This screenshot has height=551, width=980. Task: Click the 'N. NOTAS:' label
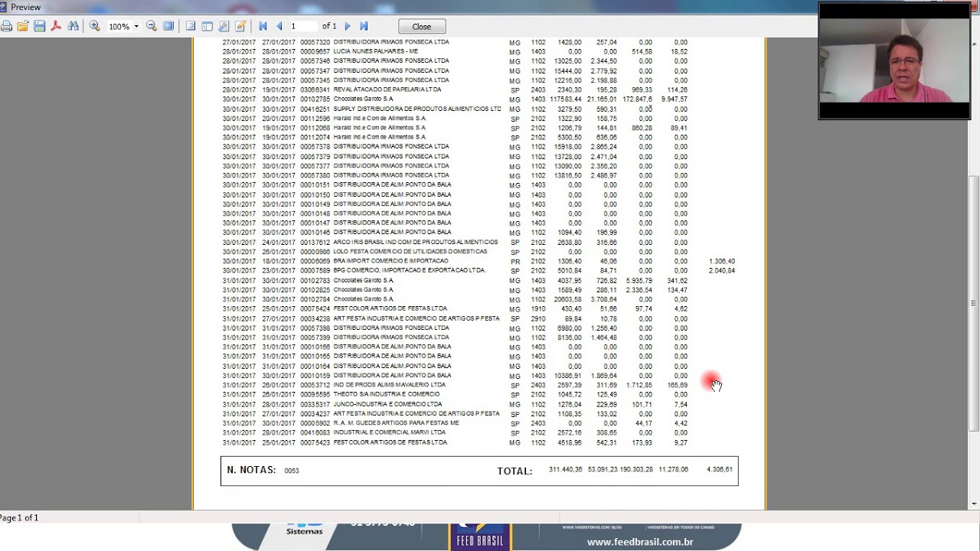[251, 470]
